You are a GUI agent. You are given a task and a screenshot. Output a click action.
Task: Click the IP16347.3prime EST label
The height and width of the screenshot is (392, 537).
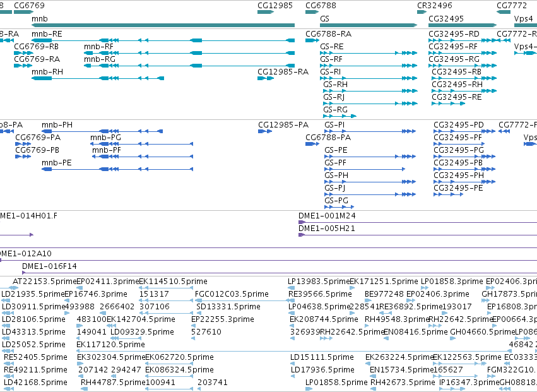coord(469,383)
